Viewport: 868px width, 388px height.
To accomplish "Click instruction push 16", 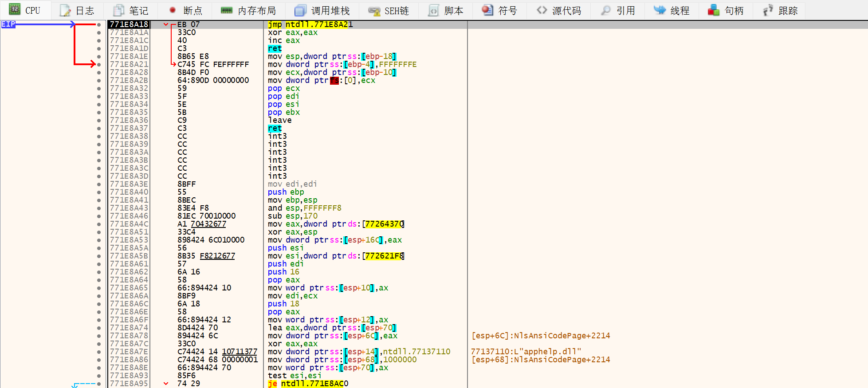I will point(284,272).
